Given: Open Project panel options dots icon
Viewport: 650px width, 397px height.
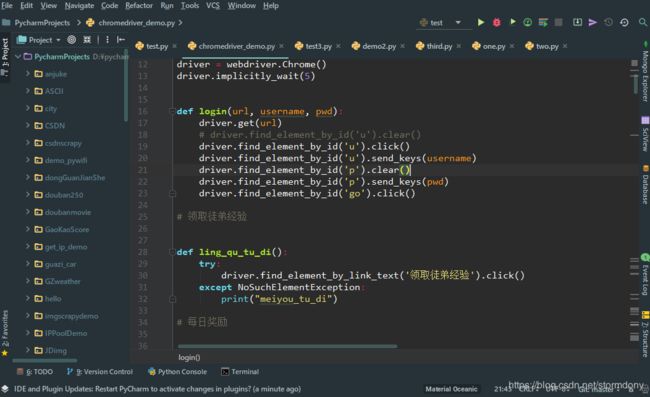Looking at the screenshot, I should click(107, 40).
